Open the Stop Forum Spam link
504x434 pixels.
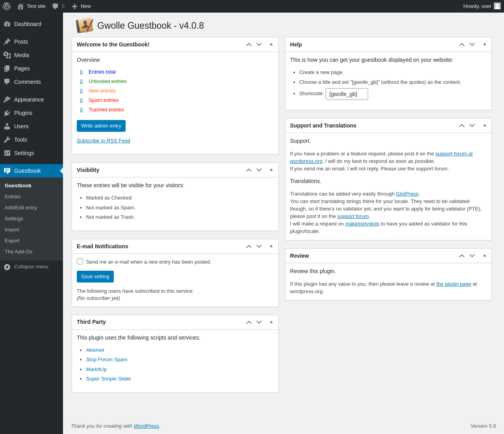(x=107, y=360)
